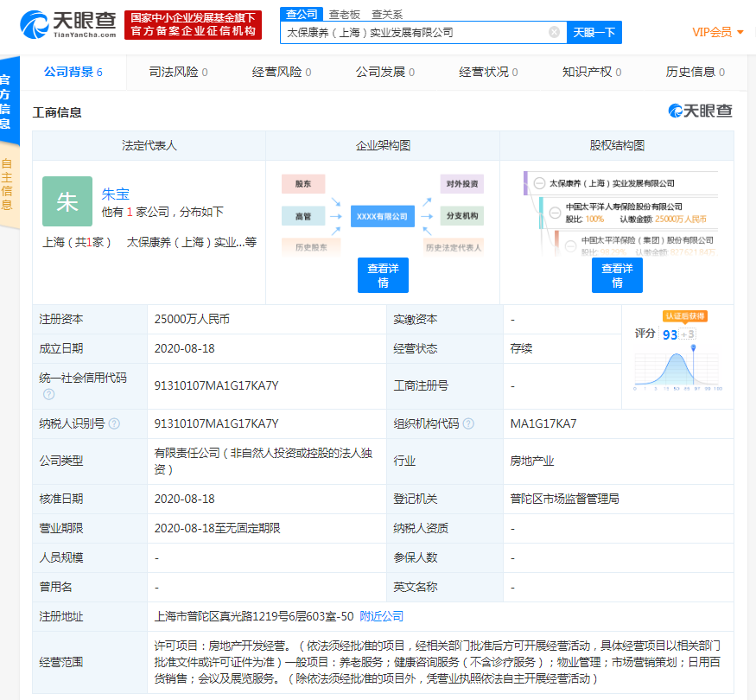Click the green 朱 avatar icon
756x700 pixels.
[x=67, y=200]
